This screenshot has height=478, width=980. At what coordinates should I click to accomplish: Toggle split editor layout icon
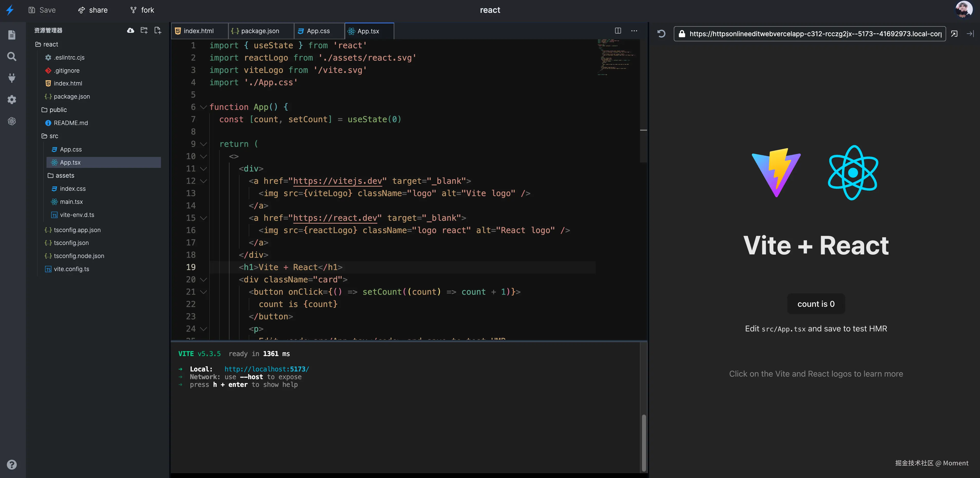point(618,31)
